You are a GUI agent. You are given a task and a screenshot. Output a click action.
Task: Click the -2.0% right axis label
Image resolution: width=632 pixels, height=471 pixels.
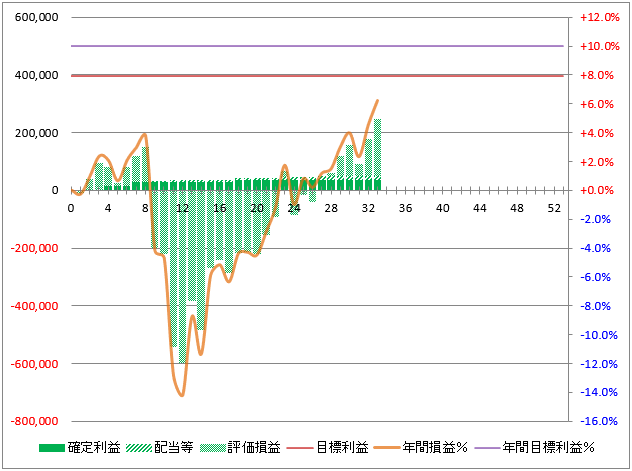coord(596,219)
